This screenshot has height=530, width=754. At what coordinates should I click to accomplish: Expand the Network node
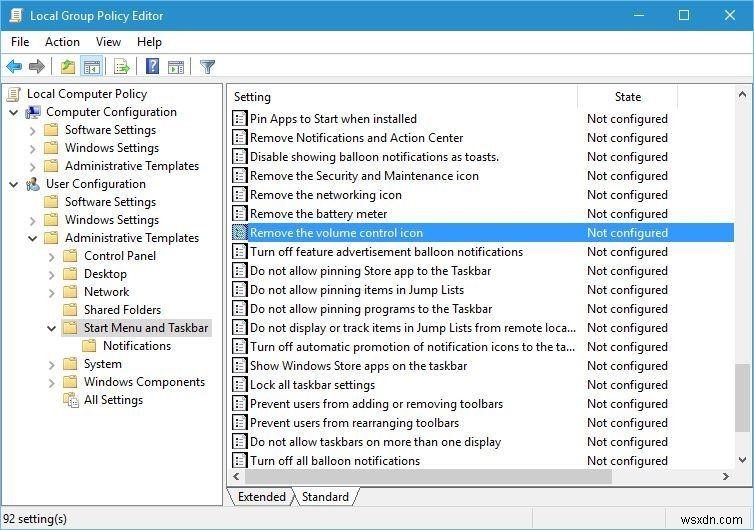(x=51, y=293)
